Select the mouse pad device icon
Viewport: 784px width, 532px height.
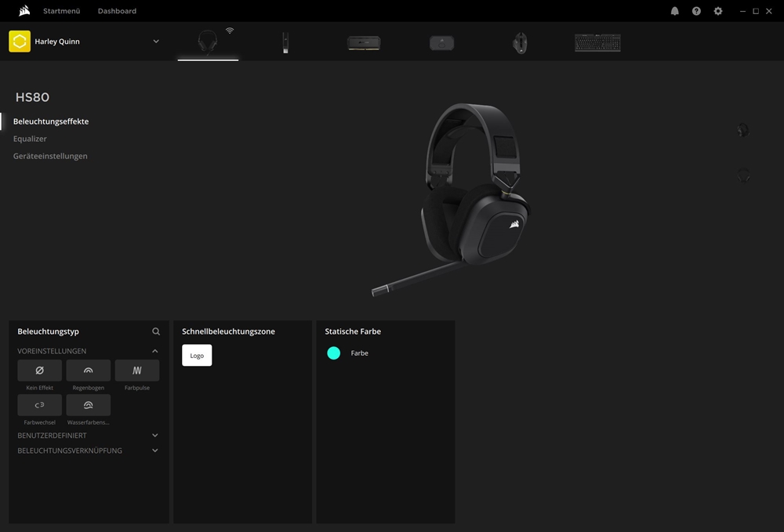(x=442, y=43)
